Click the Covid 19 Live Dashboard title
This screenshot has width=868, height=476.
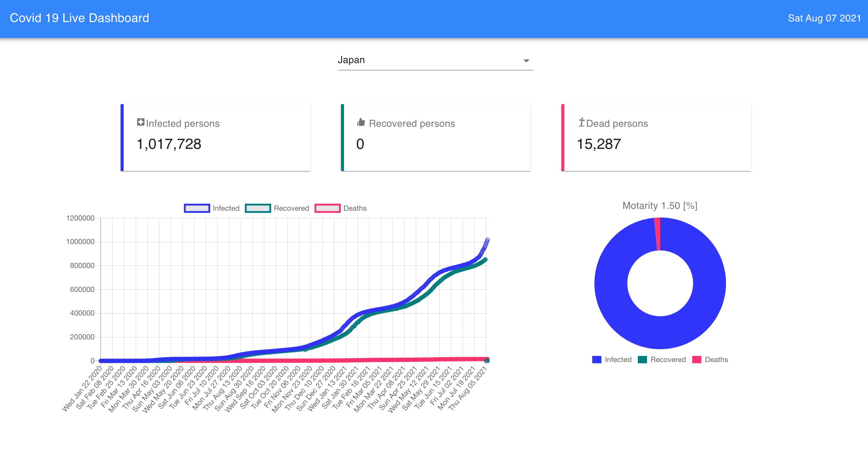80,18
